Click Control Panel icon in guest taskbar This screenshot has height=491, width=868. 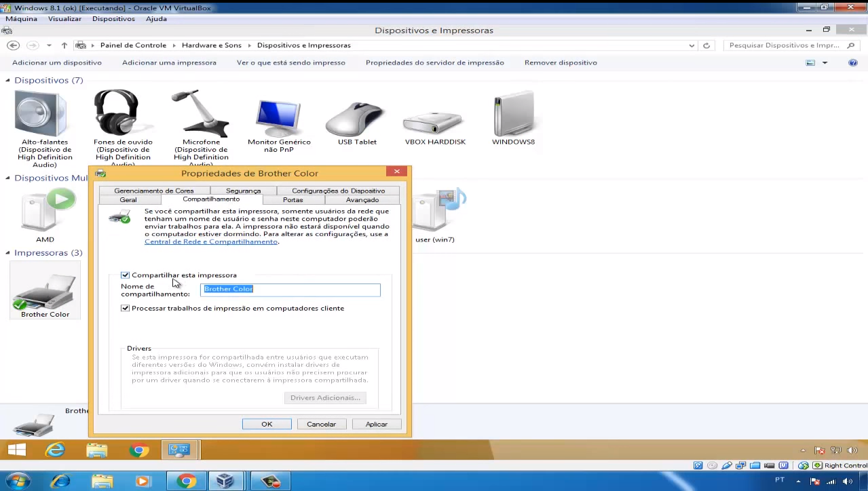pos(179,450)
